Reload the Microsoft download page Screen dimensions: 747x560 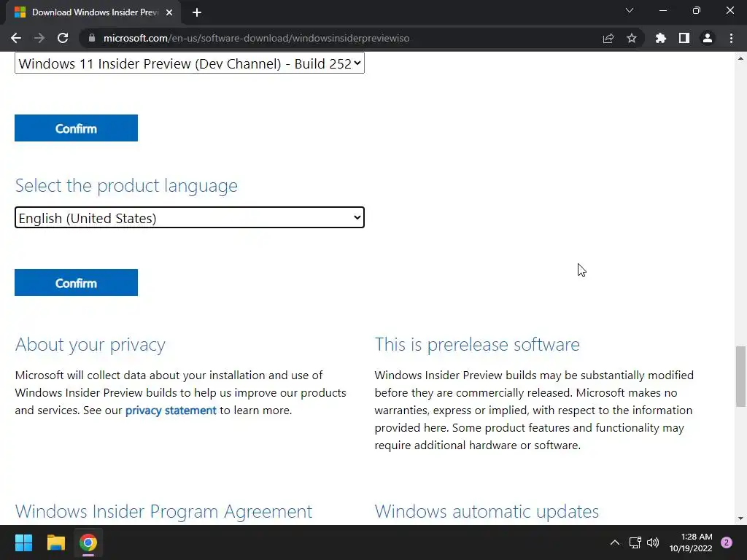click(63, 38)
